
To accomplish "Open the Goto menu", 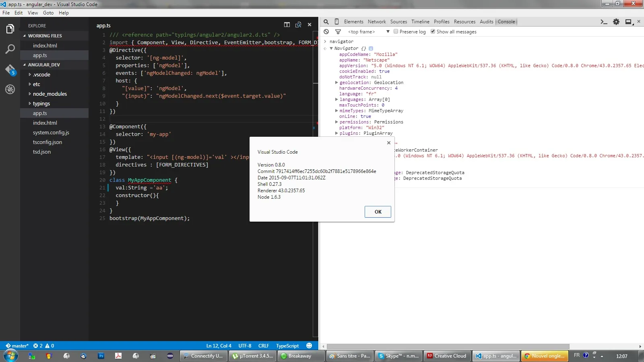I will pyautogui.click(x=48, y=13).
